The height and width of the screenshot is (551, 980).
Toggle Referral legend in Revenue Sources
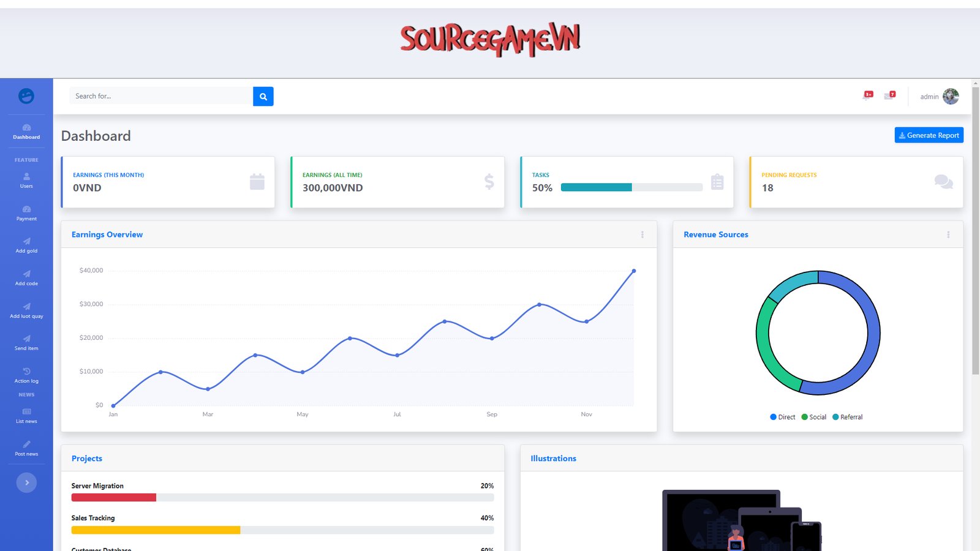tap(847, 417)
